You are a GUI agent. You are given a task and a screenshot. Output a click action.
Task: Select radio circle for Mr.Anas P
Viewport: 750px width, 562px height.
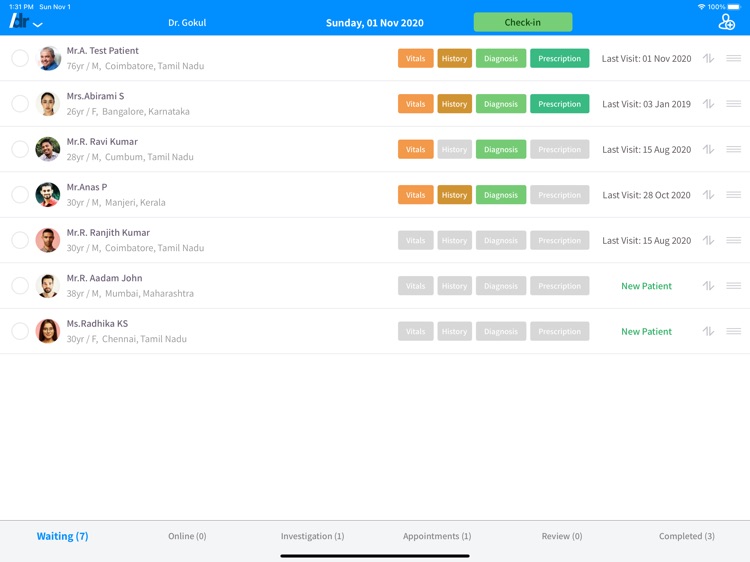(20, 195)
